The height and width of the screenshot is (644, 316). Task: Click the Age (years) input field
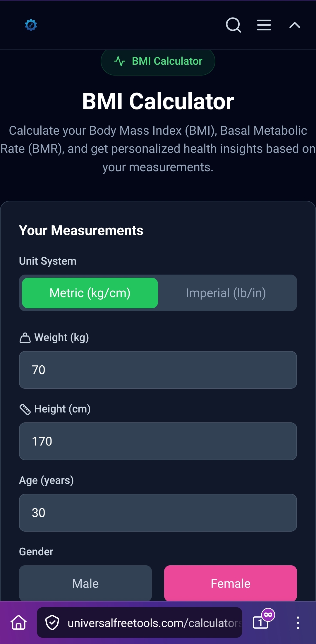click(158, 513)
